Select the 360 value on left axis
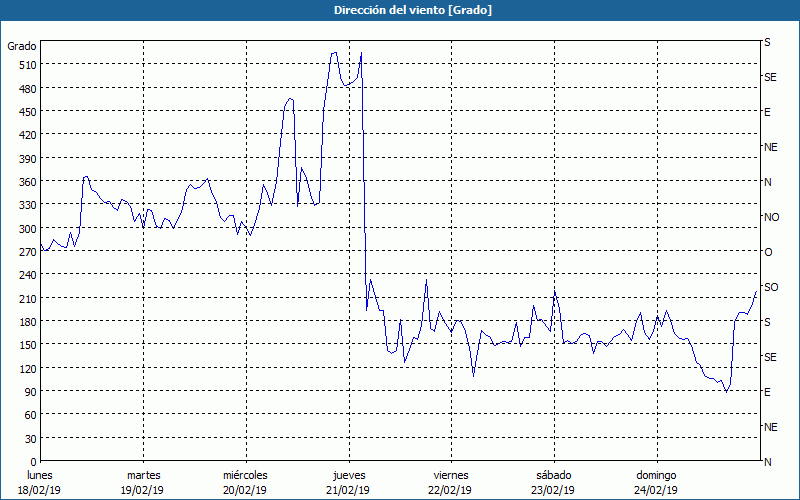Screen dimensions: 800x500 27,182
